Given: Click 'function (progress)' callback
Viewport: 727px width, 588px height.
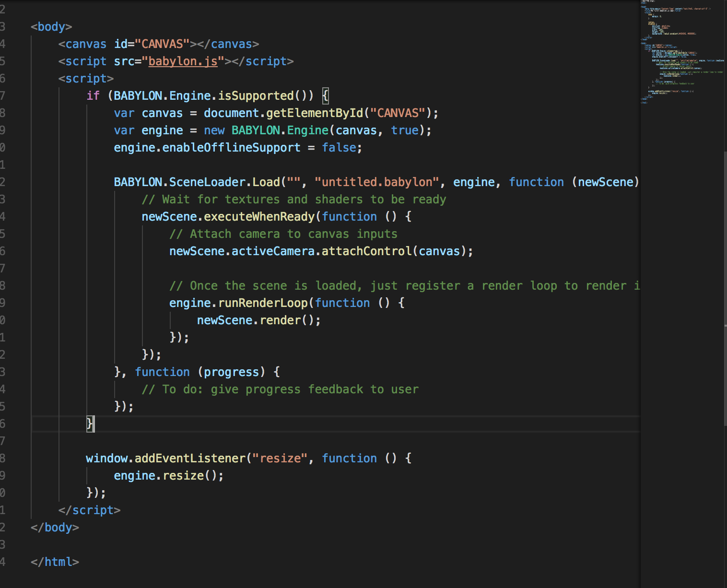Looking at the screenshot, I should coord(200,372).
